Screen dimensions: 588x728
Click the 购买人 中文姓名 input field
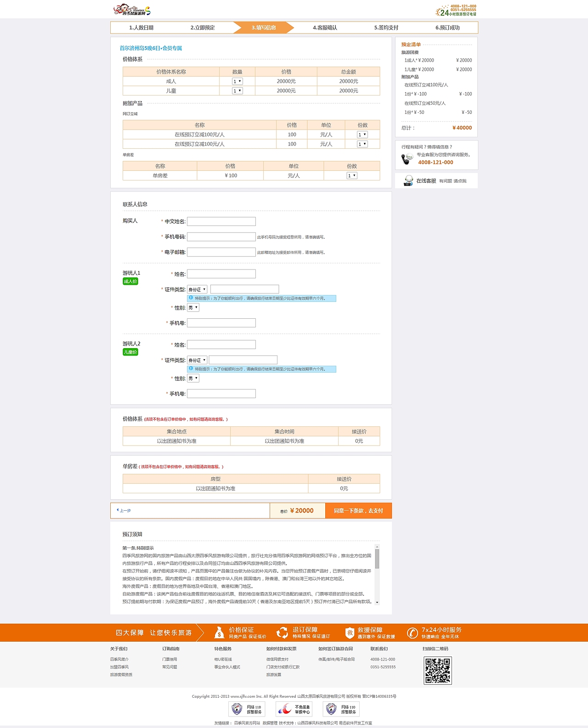coord(221,221)
